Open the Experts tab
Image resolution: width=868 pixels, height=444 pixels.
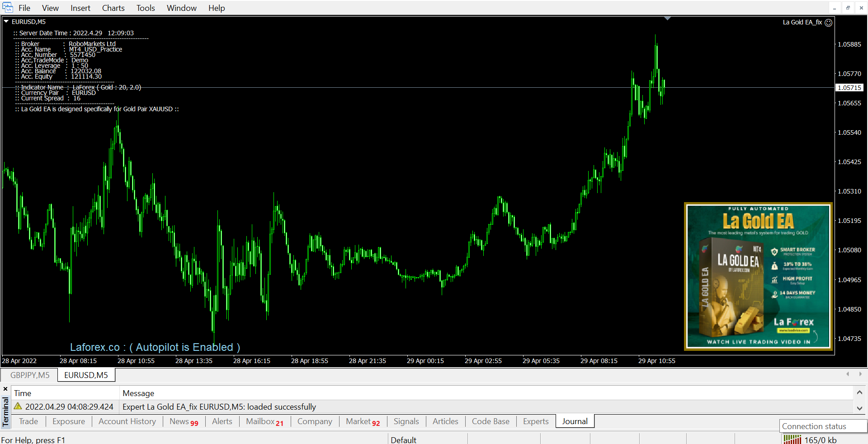(536, 421)
